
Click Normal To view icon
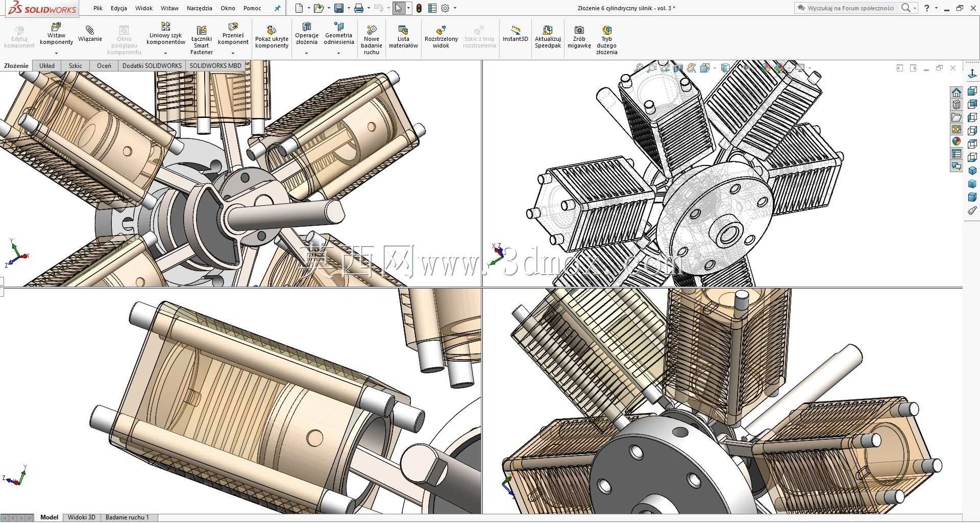pyautogui.click(x=972, y=75)
